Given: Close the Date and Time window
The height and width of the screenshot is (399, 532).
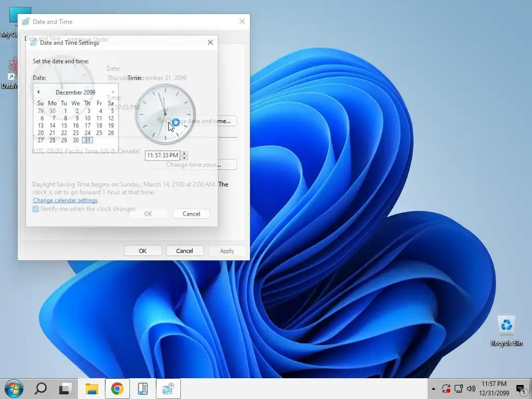Looking at the screenshot, I should click(242, 21).
